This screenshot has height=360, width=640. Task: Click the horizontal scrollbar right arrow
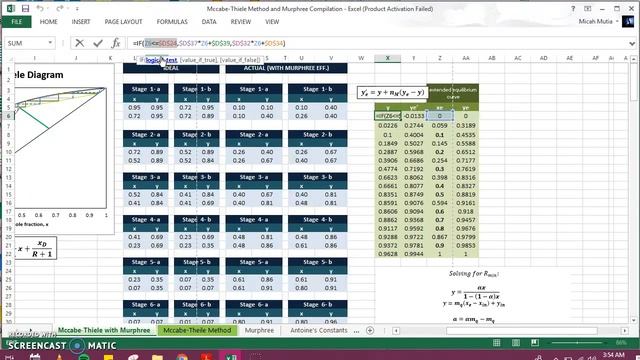pyautogui.click(x=625, y=331)
